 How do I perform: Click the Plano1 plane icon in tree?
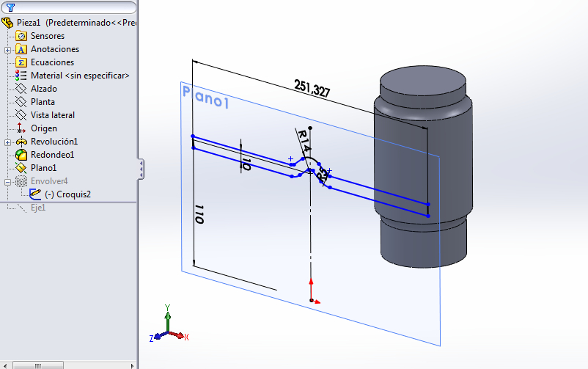point(21,168)
